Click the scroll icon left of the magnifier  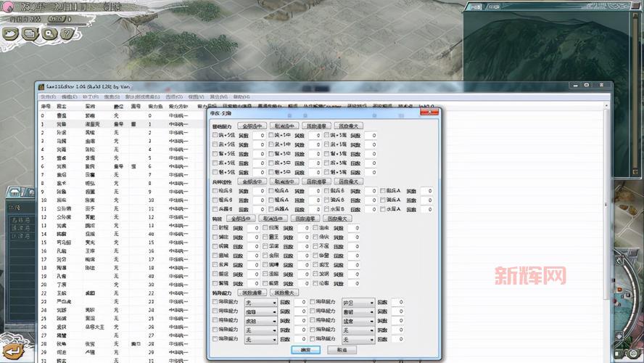click(x=30, y=33)
